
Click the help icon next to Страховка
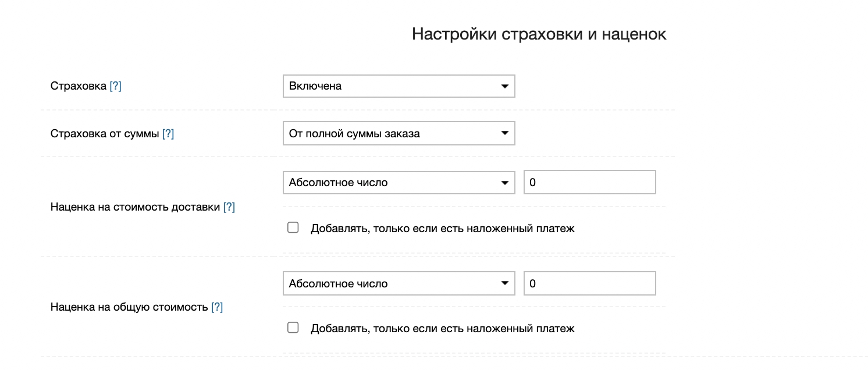(115, 86)
